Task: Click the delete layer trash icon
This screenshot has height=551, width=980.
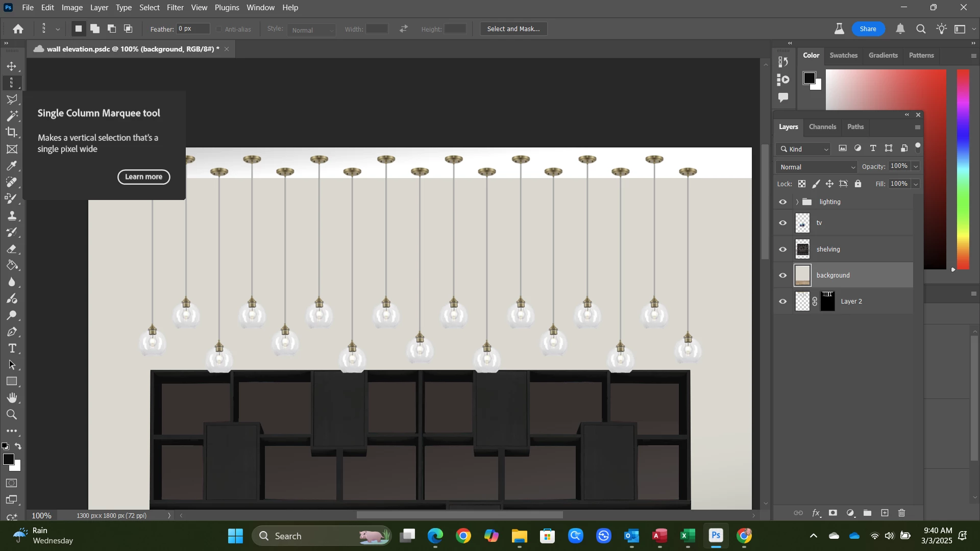Action: tap(902, 513)
